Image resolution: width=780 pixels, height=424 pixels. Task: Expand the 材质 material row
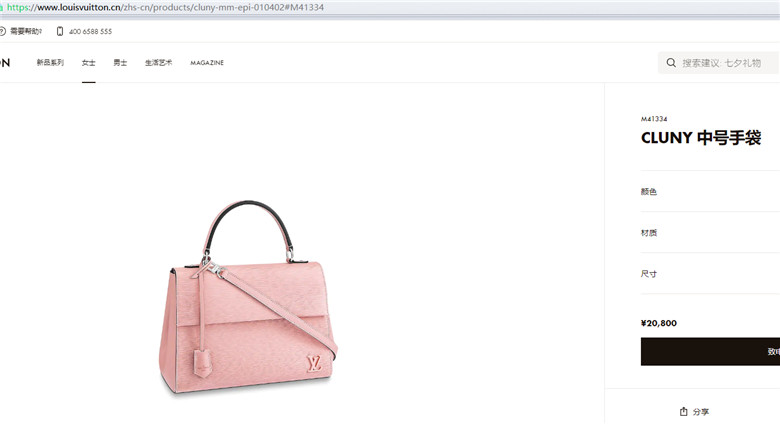[x=710, y=232]
